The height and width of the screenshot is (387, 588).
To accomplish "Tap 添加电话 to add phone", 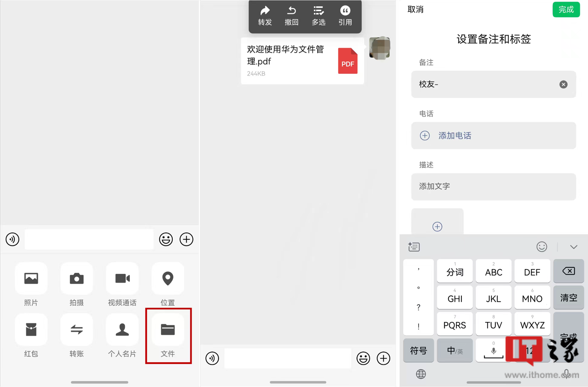I will click(x=454, y=136).
